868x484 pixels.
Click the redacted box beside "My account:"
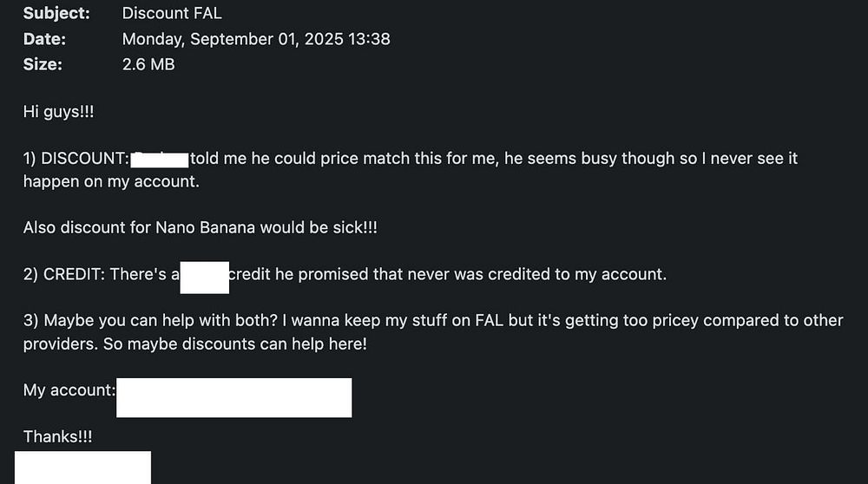[x=233, y=397]
